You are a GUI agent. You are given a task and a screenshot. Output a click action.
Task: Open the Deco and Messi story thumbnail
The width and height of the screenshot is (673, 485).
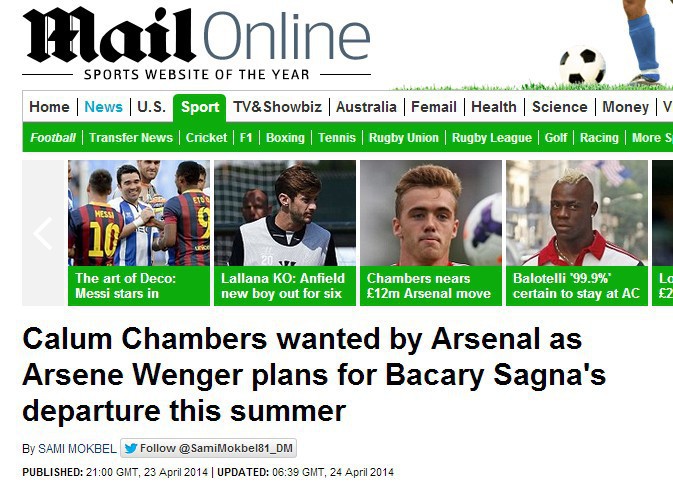point(139,232)
